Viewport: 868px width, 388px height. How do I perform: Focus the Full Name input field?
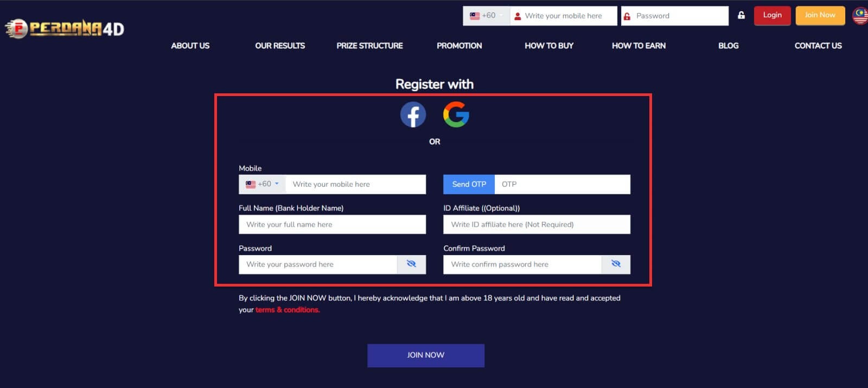(x=332, y=224)
